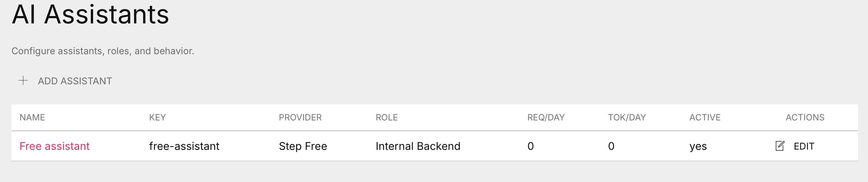Select the Step Free provider cell

click(303, 146)
